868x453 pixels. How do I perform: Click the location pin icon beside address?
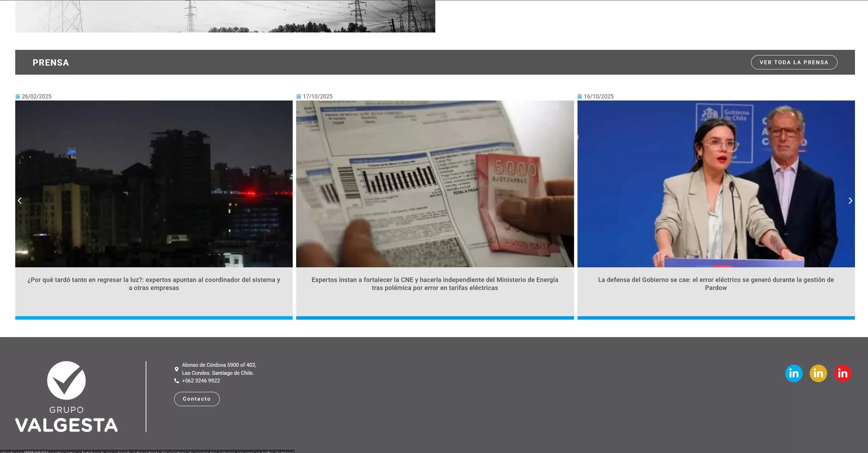[176, 369]
